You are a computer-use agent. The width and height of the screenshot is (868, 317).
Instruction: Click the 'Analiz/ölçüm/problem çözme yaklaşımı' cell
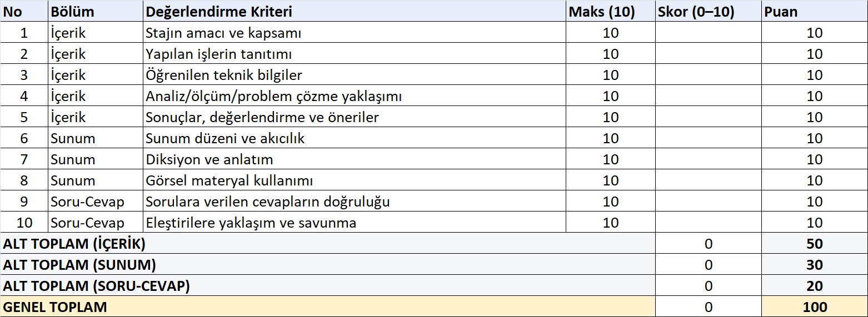click(273, 96)
